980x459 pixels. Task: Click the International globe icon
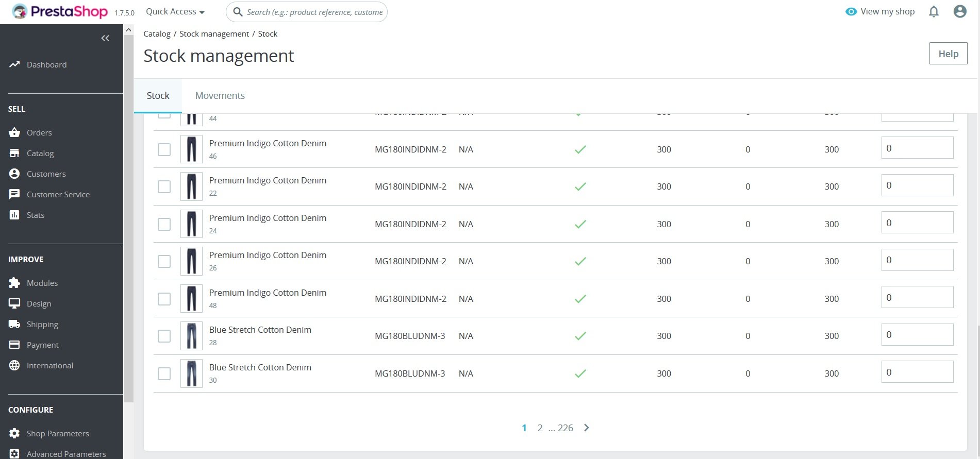point(14,365)
